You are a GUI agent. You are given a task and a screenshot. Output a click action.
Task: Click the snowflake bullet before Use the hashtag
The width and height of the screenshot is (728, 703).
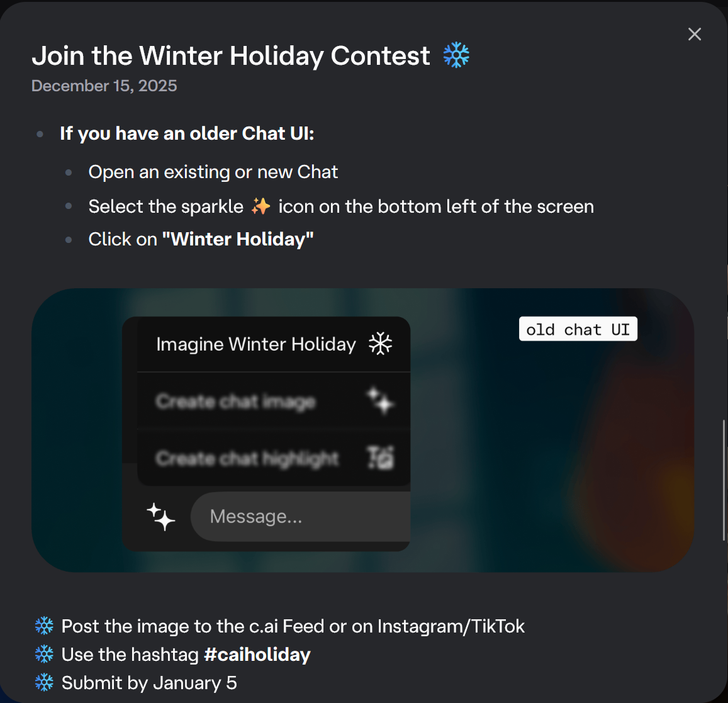point(44,655)
